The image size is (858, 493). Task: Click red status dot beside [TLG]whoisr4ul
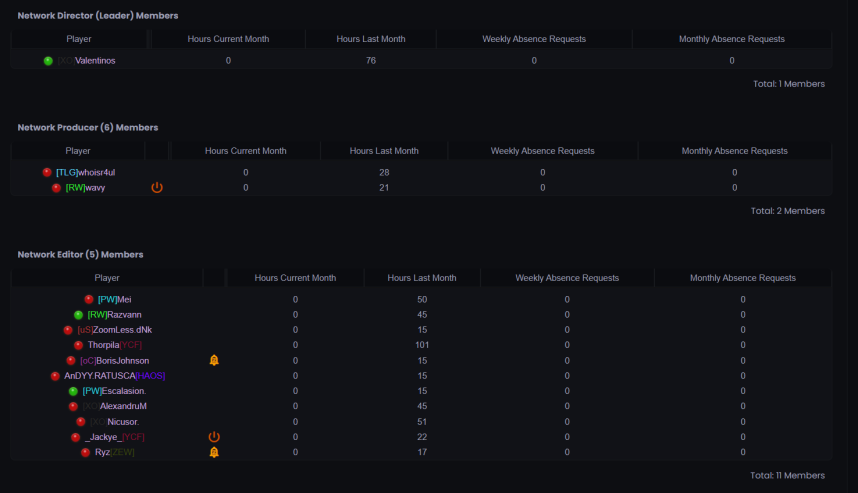(x=47, y=172)
